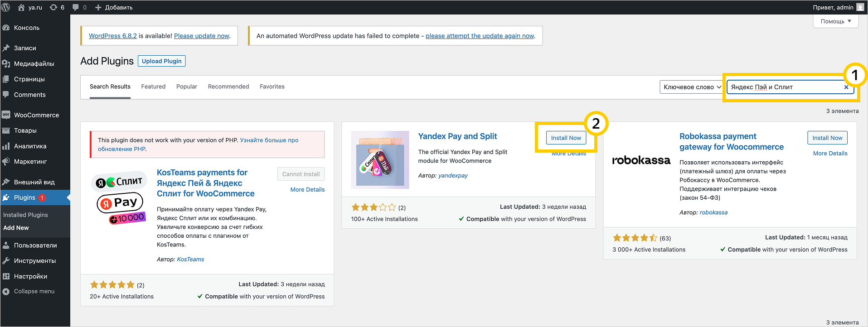Open the comments bubble icon in admin bar
The image size is (868, 327).
pyautogui.click(x=79, y=7)
